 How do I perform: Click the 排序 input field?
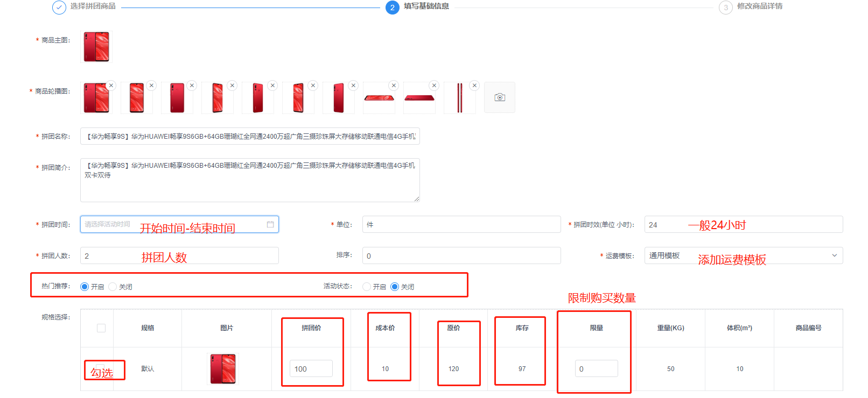(461, 255)
